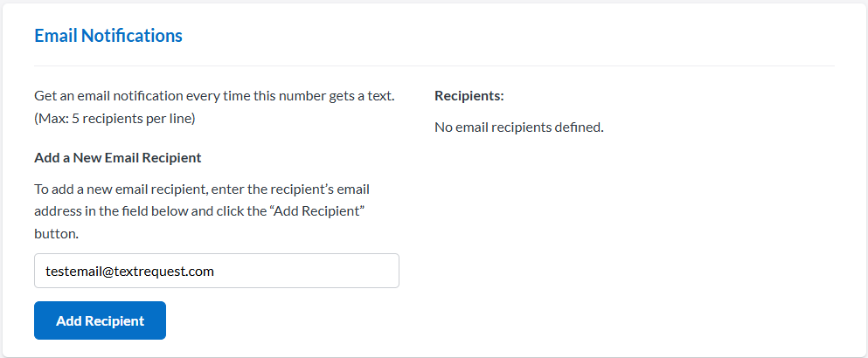Place cursor in empty right part of email field
The height and width of the screenshot is (358, 868).
pos(332,271)
